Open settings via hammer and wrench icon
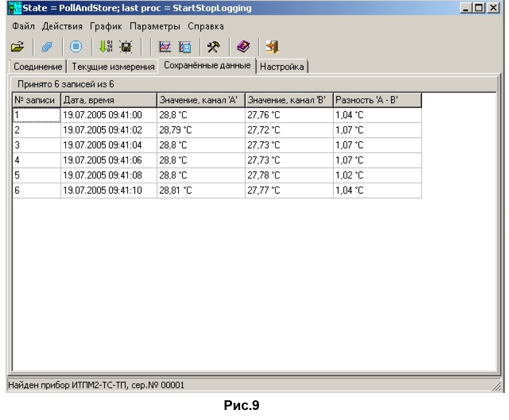This screenshot has height=420, width=509. [x=214, y=47]
